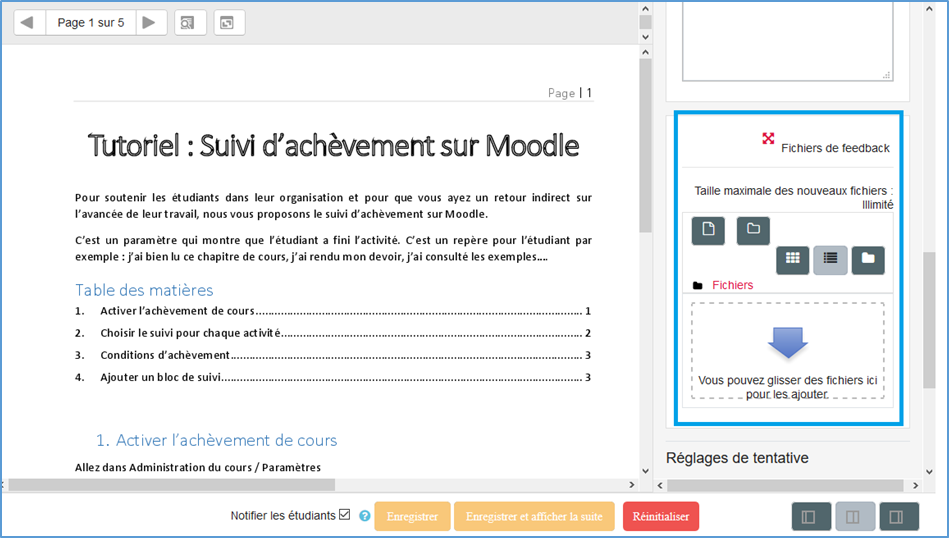Screen dimensions: 949x538
Task: Collapse the review panel layout icon
Action: 809,517
